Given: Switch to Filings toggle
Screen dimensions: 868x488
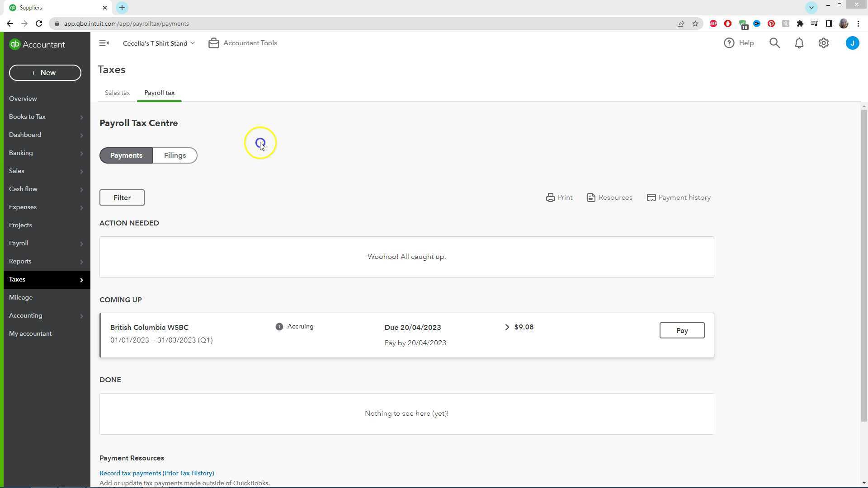Looking at the screenshot, I should pos(175,155).
